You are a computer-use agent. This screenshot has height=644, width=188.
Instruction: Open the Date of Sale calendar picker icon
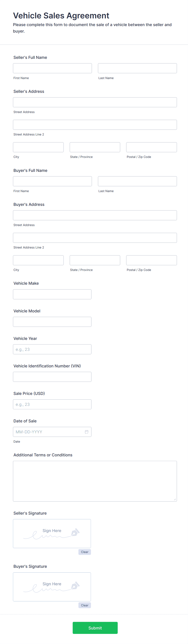click(87, 432)
